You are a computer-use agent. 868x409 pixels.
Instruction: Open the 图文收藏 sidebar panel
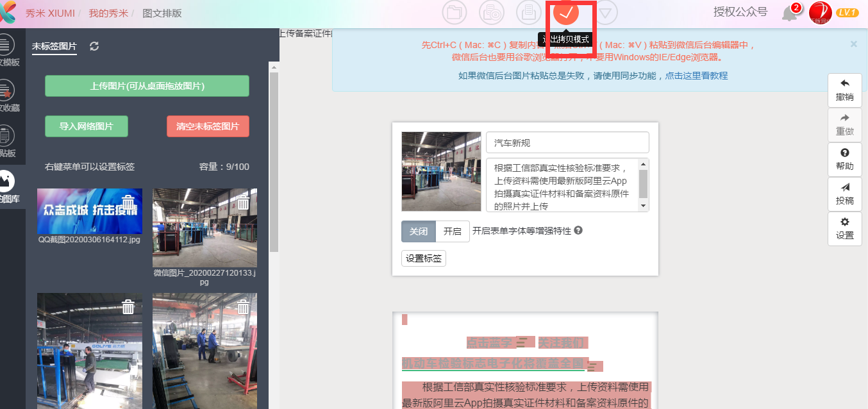8,96
